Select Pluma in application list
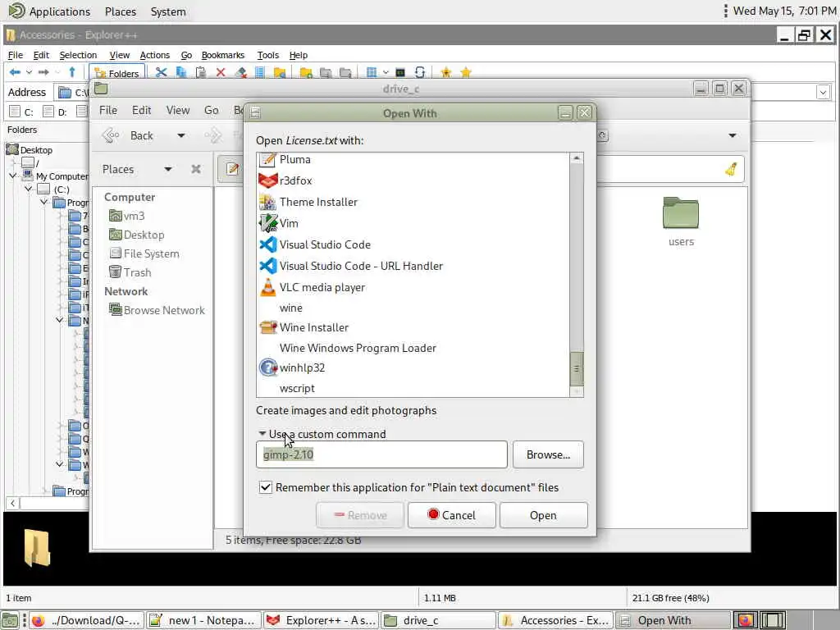This screenshot has height=630, width=840. pyautogui.click(x=413, y=159)
